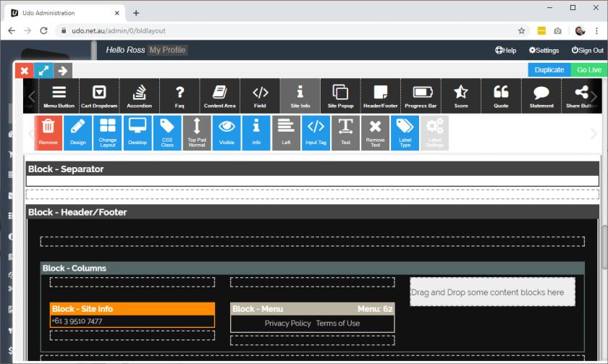Screen dimensions: 608x364
Task: Click the Privacy Policy footer link
Action: click(287, 323)
